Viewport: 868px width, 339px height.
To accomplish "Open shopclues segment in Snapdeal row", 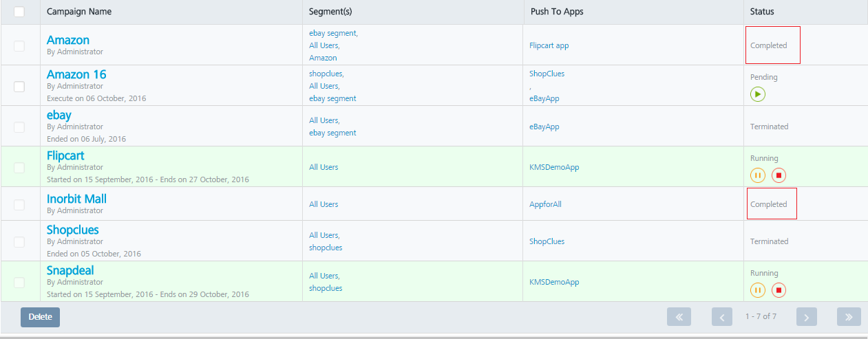I will [x=326, y=288].
